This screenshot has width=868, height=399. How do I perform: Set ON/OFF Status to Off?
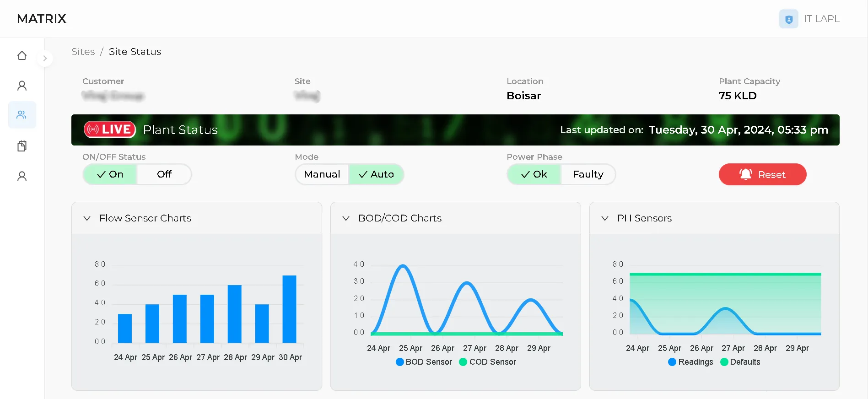(164, 174)
